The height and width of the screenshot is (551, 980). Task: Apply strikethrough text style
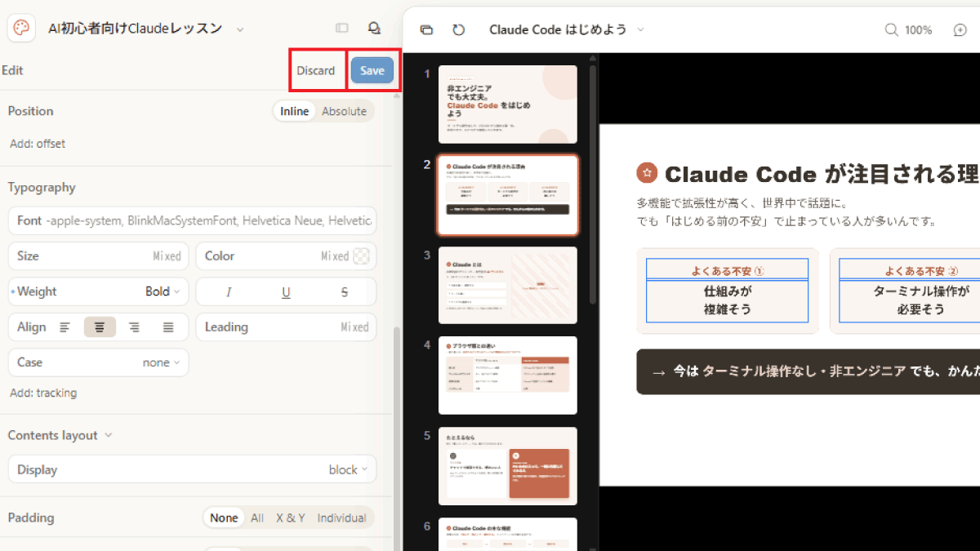tap(344, 292)
